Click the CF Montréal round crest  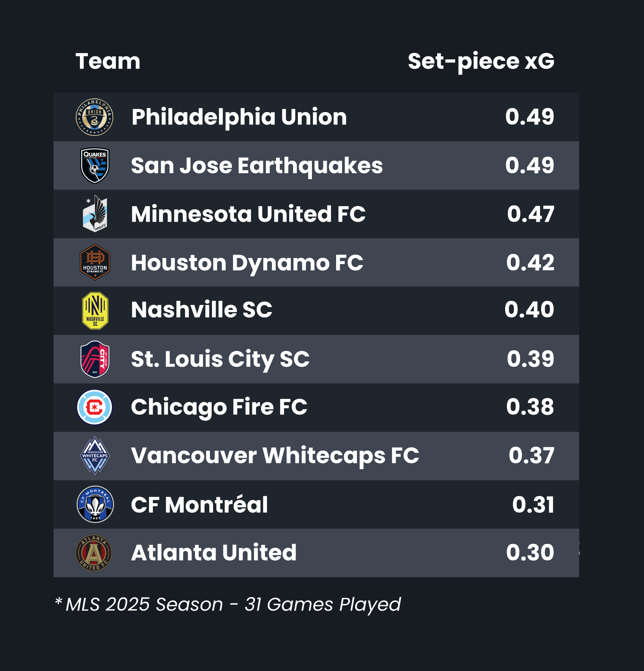pyautogui.click(x=95, y=504)
